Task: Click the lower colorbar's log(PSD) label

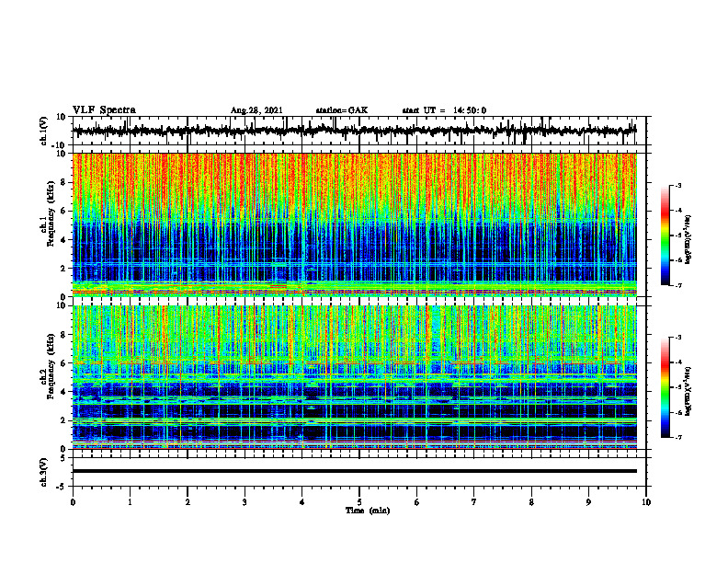Action: coord(688,391)
